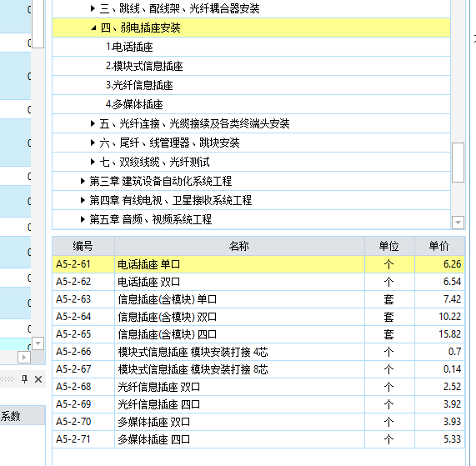
Task: Click left panel upper scrollbar thumb
Action: coord(38,24)
